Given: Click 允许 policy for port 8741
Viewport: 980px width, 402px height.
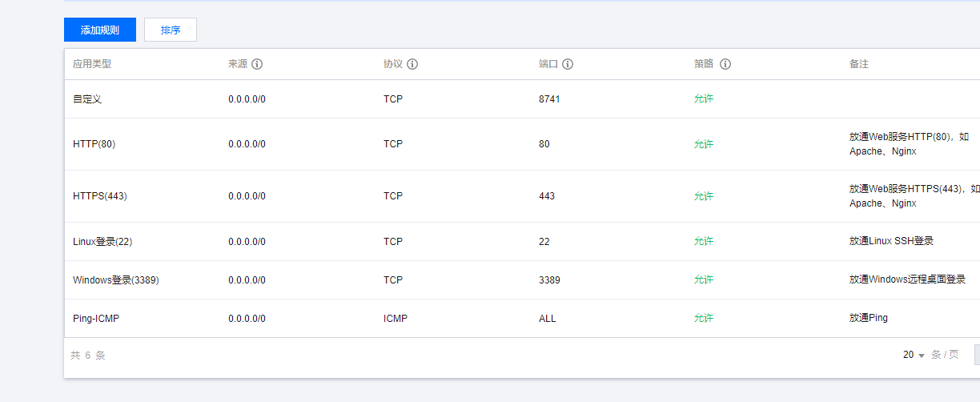Looking at the screenshot, I should click(704, 99).
